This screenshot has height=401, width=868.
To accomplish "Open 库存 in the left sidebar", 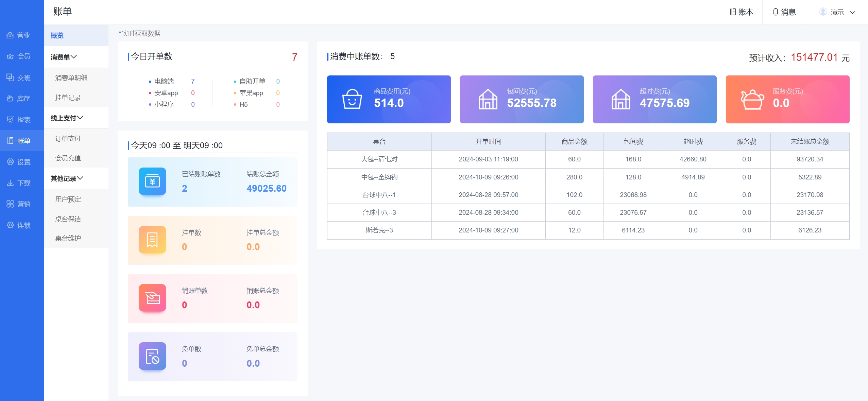I will coord(19,99).
